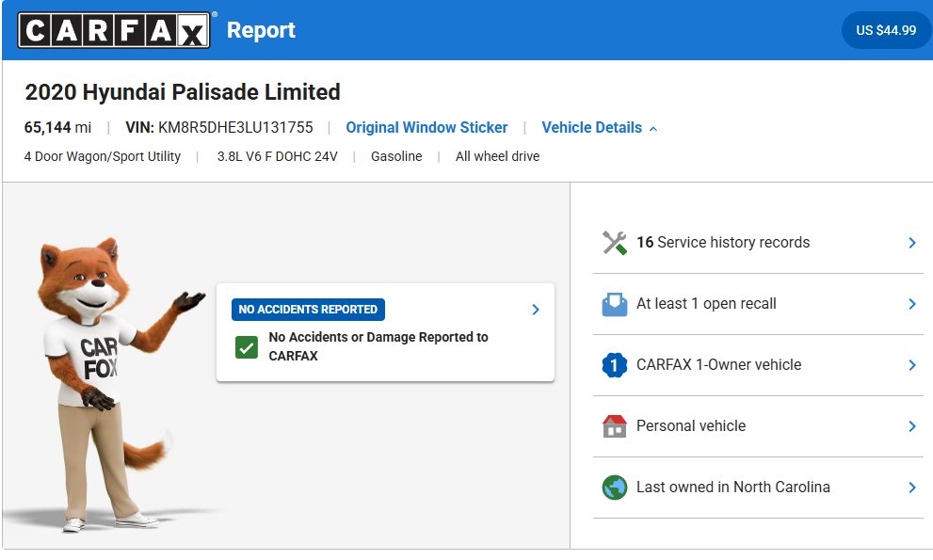Click the open recall envelope icon
Image resolution: width=933 pixels, height=560 pixels.
615,304
